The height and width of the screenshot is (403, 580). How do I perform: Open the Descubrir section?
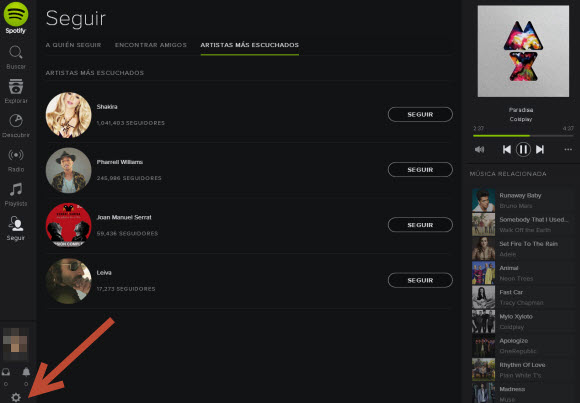click(x=16, y=126)
